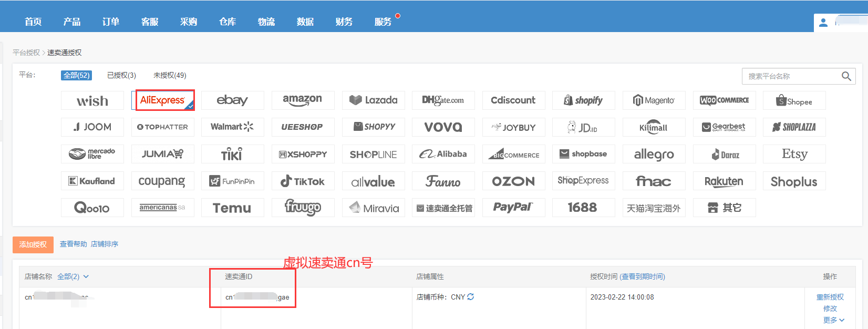Select the Kaufland platform logo
Image resolution: width=868 pixels, height=329 pixels.
[92, 181]
